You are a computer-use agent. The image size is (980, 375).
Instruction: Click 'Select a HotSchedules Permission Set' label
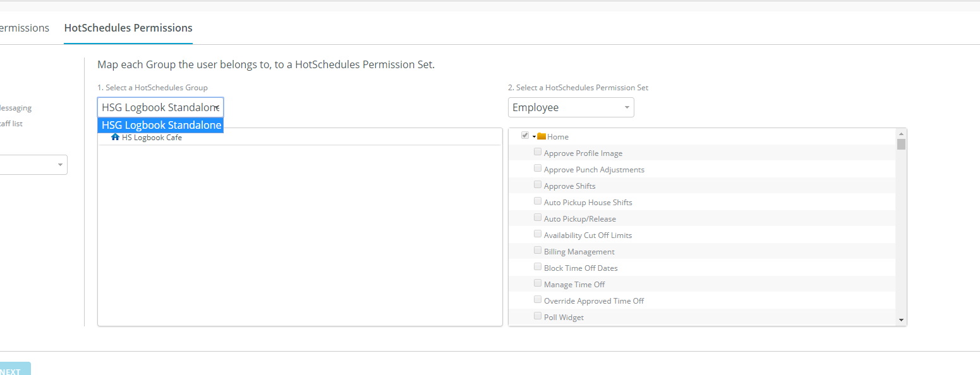pos(578,88)
